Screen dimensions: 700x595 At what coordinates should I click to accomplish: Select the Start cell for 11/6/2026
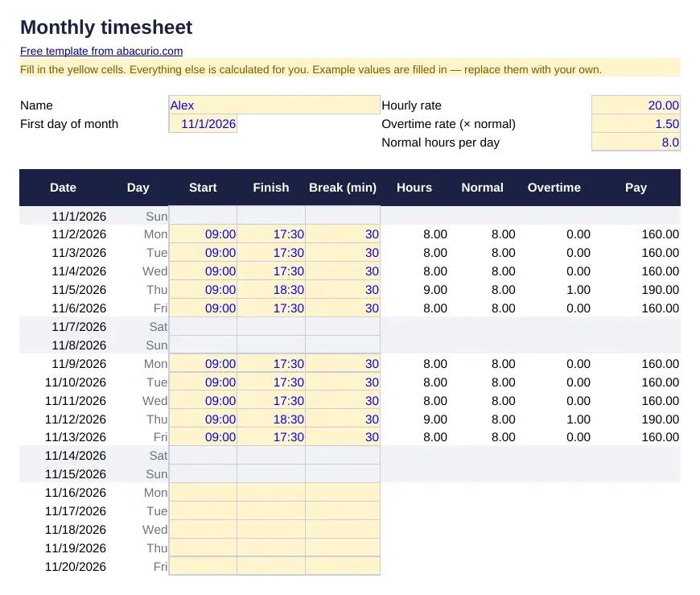point(203,308)
